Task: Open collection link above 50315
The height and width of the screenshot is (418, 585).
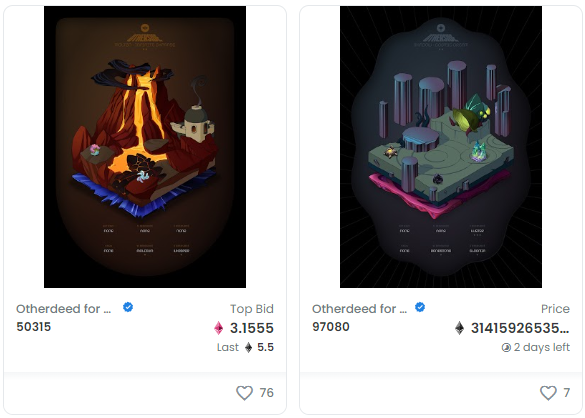Action: pyautogui.click(x=64, y=309)
